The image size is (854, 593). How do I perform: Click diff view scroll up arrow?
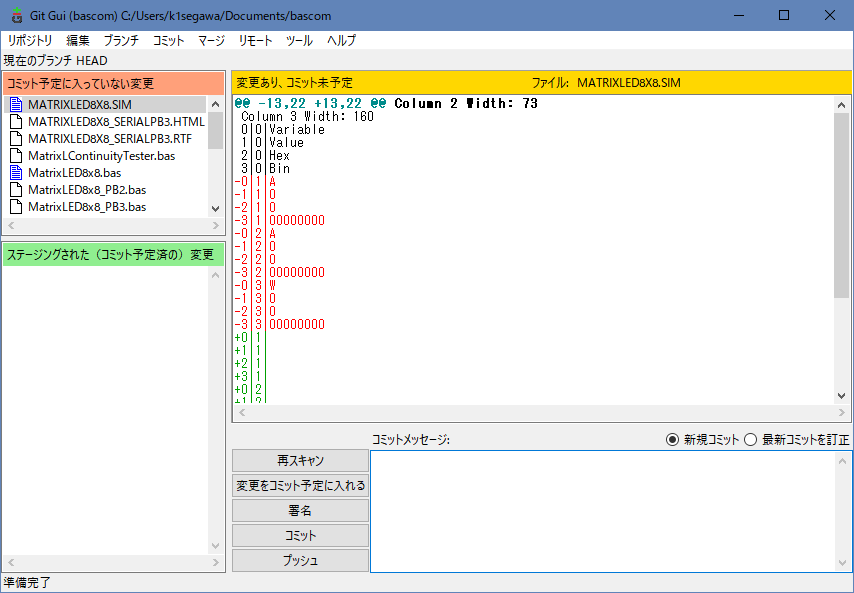coord(841,105)
